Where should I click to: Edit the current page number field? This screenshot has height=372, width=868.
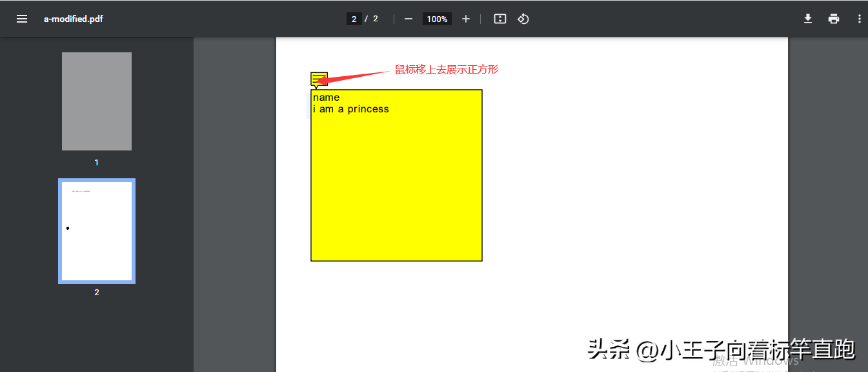coord(354,19)
